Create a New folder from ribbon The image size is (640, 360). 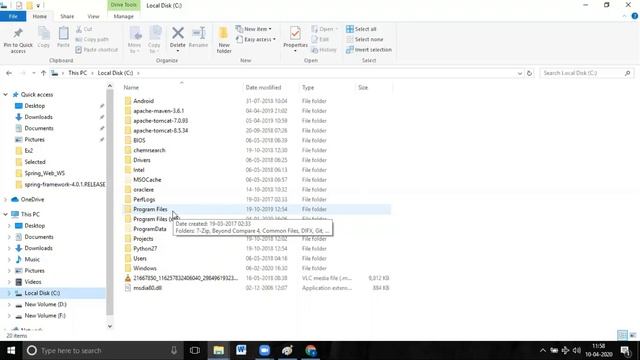[224, 40]
